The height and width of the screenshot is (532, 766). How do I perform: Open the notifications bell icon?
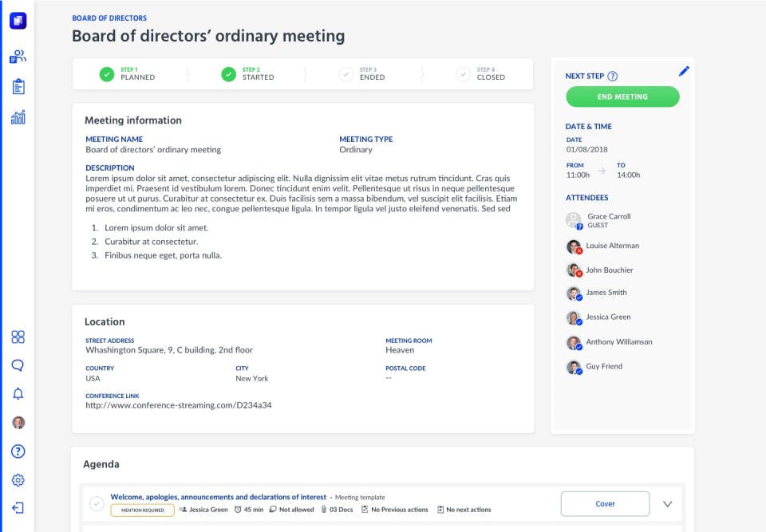(x=18, y=393)
